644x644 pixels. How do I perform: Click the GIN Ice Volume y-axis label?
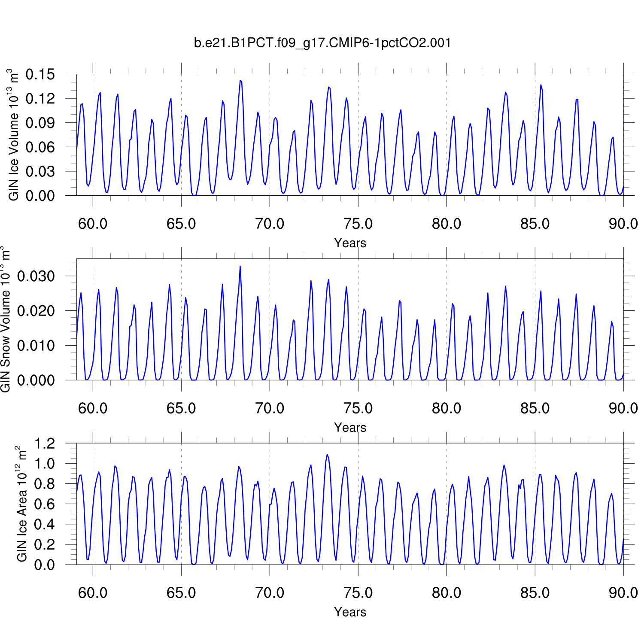click(x=14, y=135)
